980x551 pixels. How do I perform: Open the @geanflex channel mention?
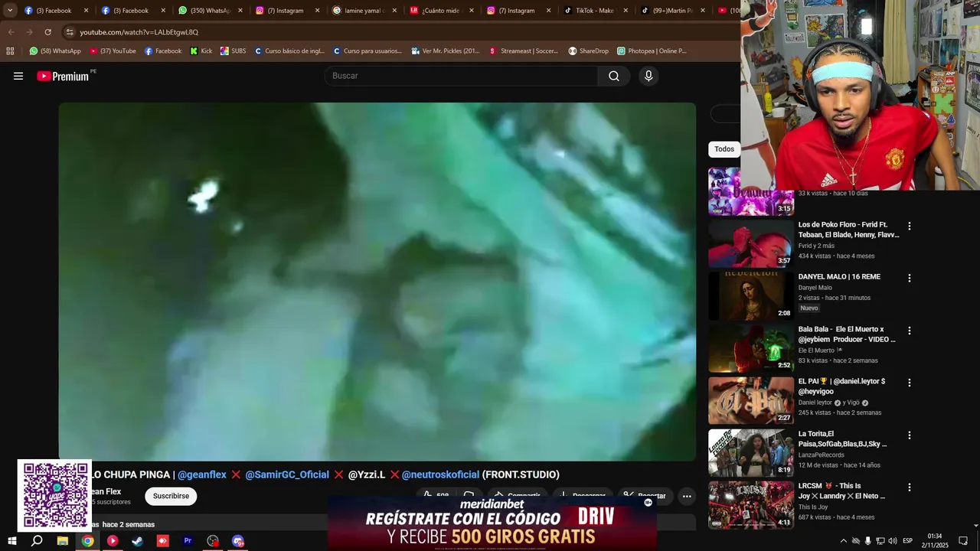[x=202, y=474]
